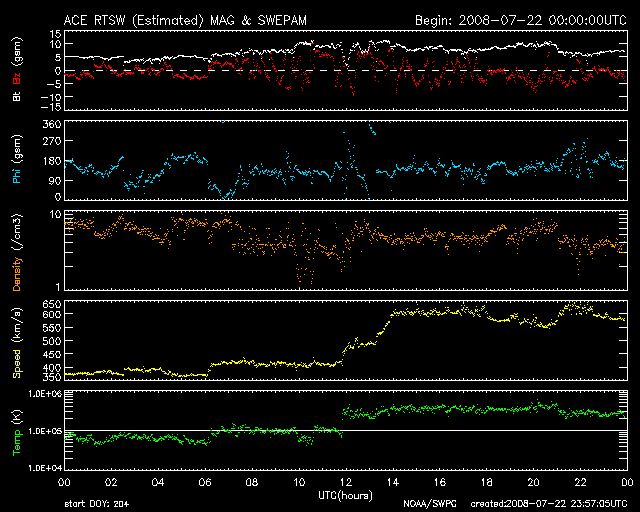This screenshot has height=512, width=640.
Task: Click the '180' Phi axis value
Action: 52,161
